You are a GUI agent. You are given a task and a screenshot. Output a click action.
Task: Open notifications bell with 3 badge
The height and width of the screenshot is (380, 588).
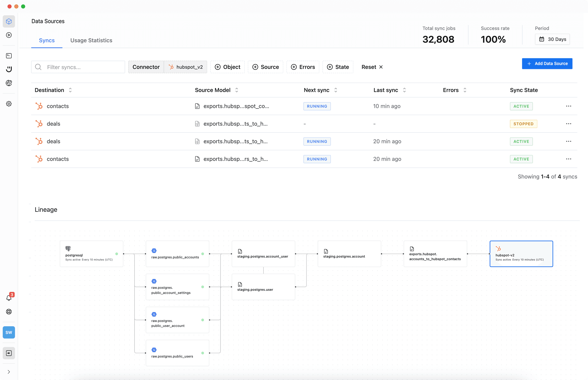click(x=9, y=298)
